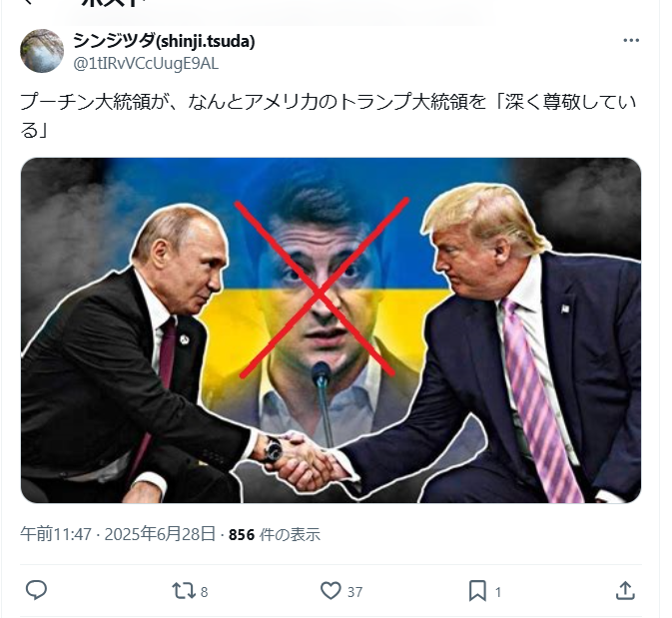Open シンジツダ(shinji.tsuda) display name
Image resolution: width=672 pixels, height=618 pixels.
pyautogui.click(x=164, y=41)
